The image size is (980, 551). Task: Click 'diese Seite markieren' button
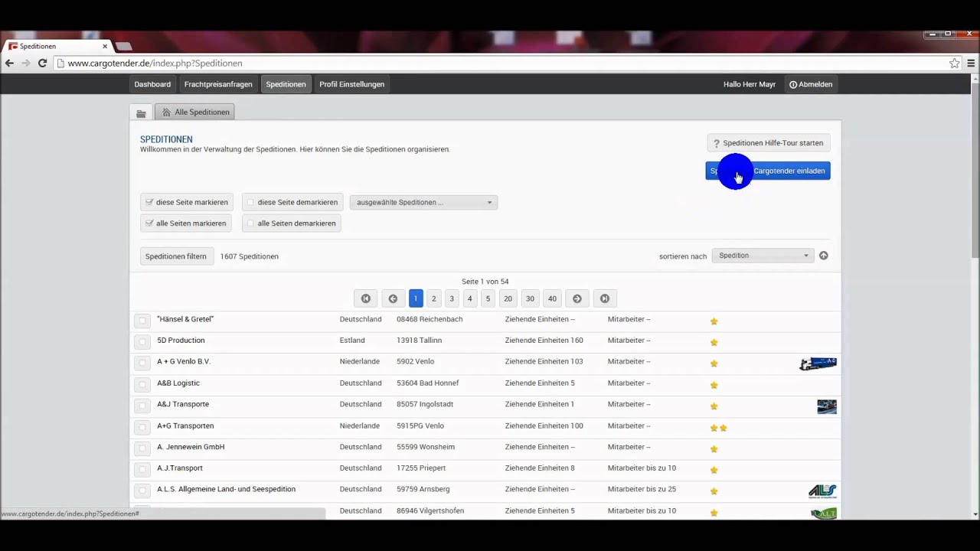click(x=187, y=203)
